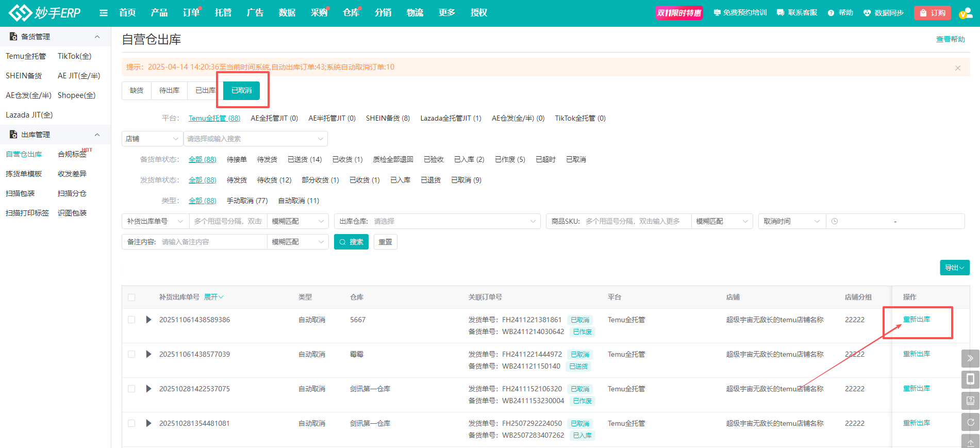980x448 pixels.
Task: Click the 搜索 search button
Action: pos(351,242)
